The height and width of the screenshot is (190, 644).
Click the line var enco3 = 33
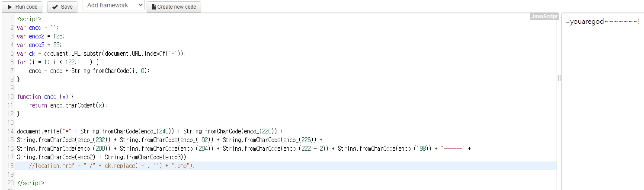pyautogui.click(x=39, y=45)
